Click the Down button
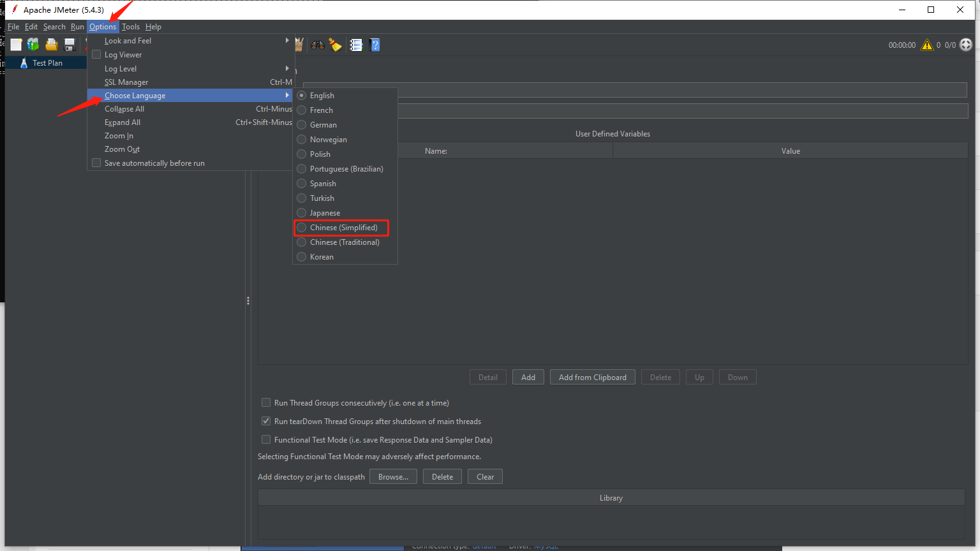Viewport: 980px width, 551px height. 738,378
